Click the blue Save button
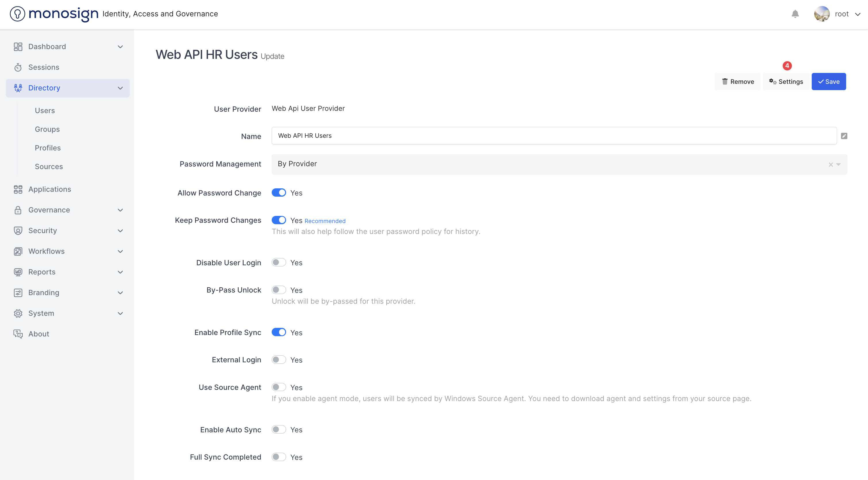Screen dimensions: 868x480 click(829, 82)
